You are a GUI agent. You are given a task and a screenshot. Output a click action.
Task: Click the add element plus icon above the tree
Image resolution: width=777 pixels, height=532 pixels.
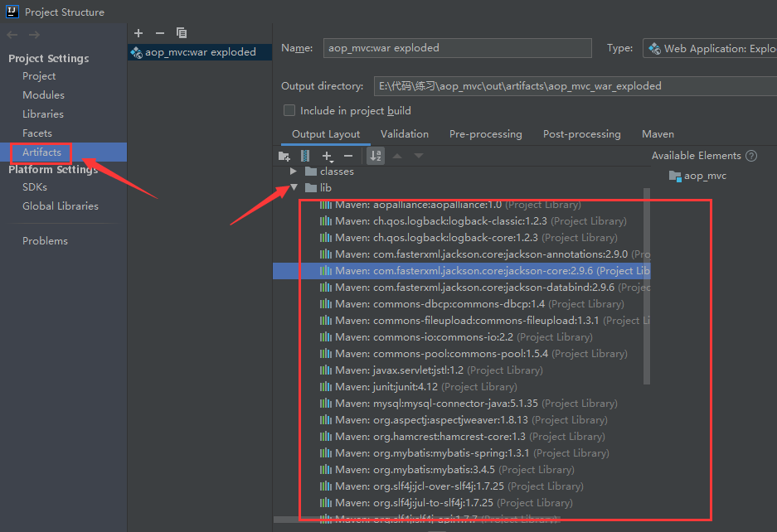325,156
